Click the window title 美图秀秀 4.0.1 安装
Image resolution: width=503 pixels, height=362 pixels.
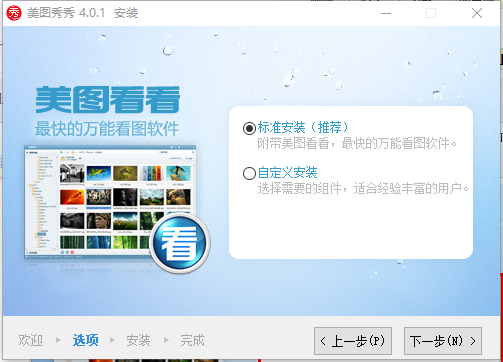click(83, 13)
